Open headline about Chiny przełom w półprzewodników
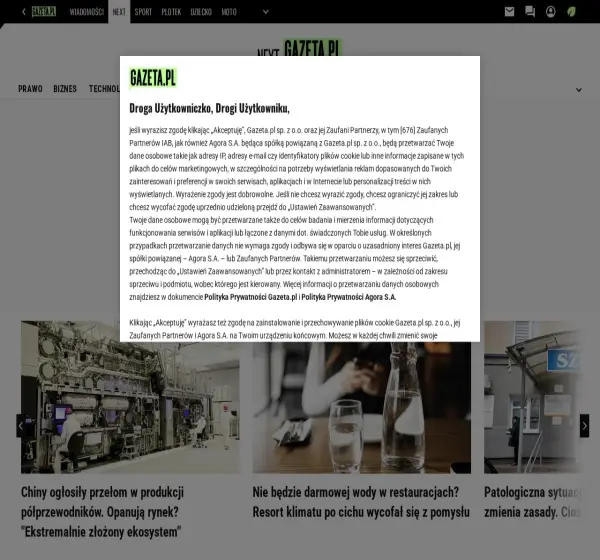This screenshot has height=560, width=600. pyautogui.click(x=103, y=512)
